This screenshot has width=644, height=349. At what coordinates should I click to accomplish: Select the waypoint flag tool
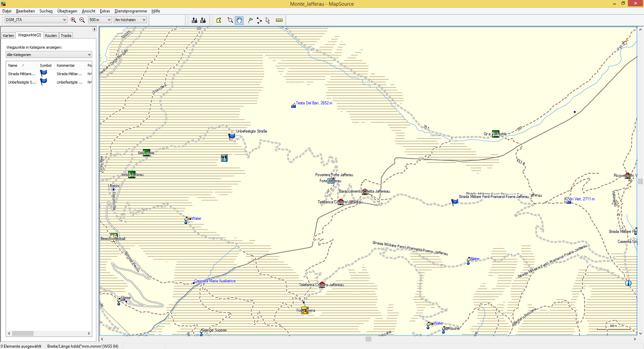[x=250, y=20]
